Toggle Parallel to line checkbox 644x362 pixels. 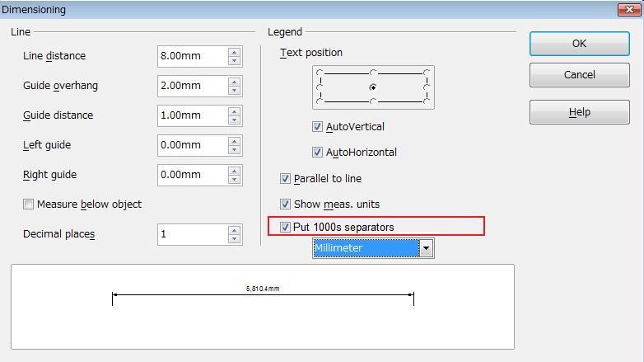point(286,179)
